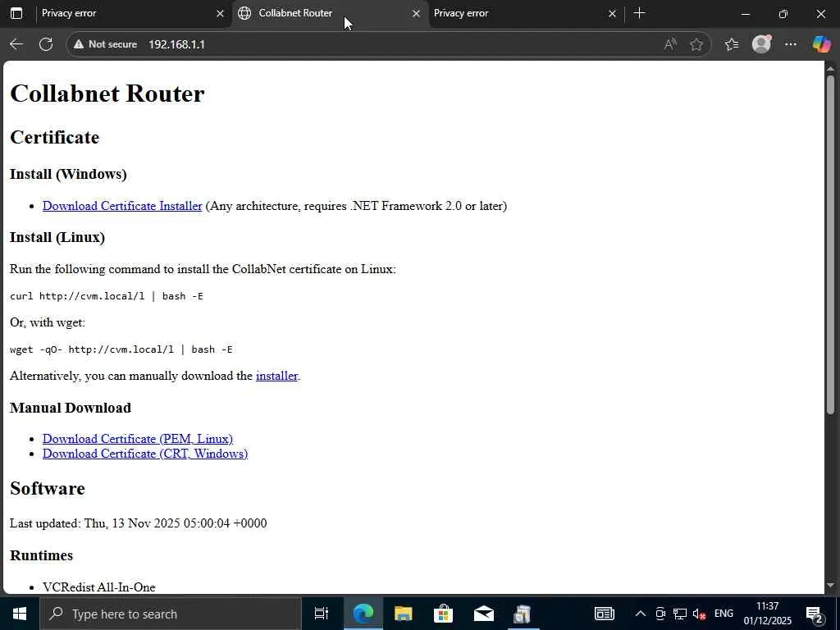Open Settings and more ellipsis menu
Viewport: 840px width, 630px height.
pyautogui.click(x=790, y=44)
